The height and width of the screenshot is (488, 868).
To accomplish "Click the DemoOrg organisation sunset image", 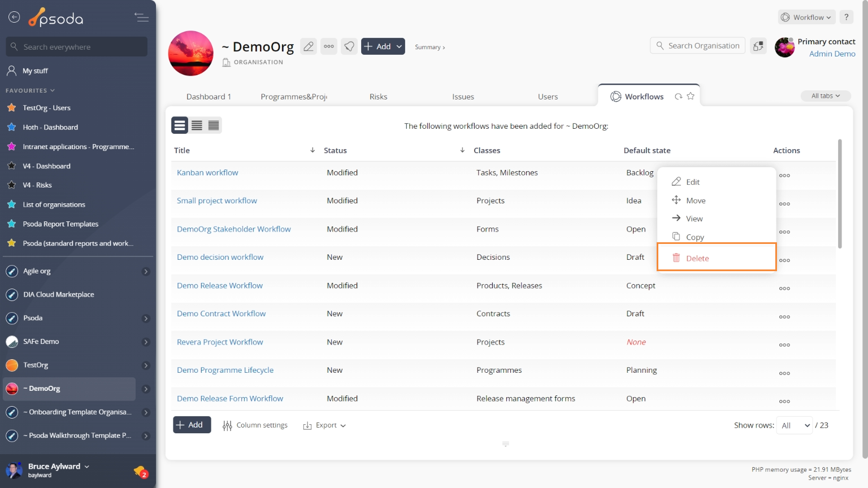I will click(191, 53).
